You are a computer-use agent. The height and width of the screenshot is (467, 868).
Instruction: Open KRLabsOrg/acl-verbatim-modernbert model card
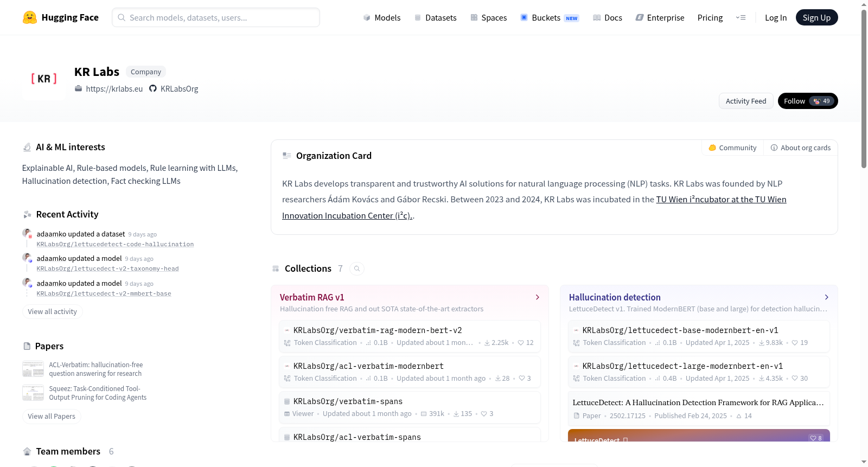point(410,372)
